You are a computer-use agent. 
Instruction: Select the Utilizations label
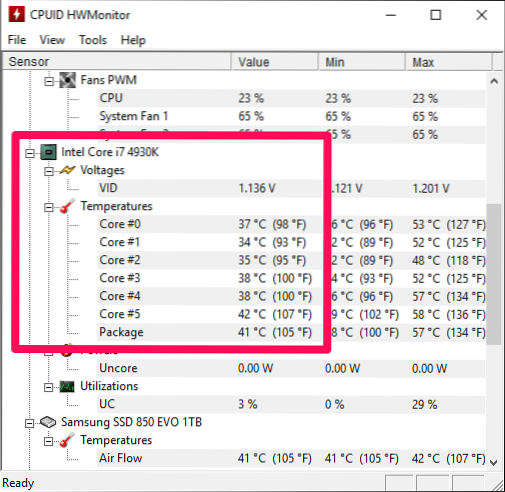tap(109, 386)
